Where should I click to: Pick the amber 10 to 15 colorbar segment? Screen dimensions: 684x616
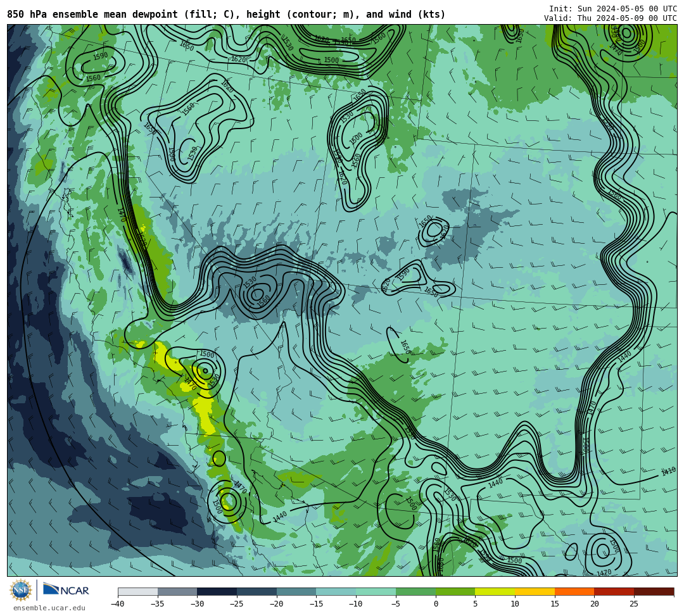tap(535, 591)
